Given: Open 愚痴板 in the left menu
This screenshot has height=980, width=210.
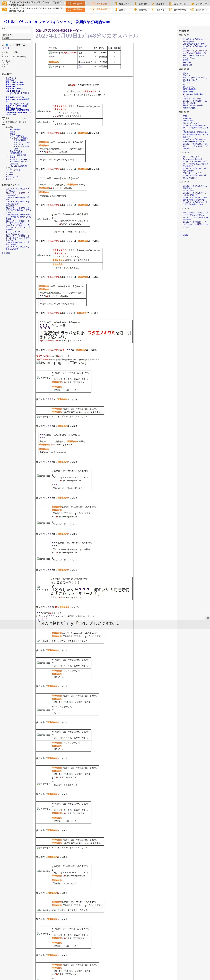Looking at the screenshot, I should tap(13, 157).
